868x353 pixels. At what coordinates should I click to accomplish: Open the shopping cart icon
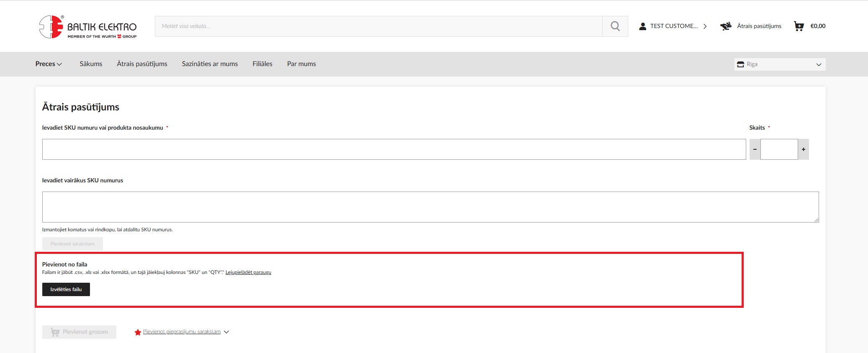pyautogui.click(x=799, y=26)
